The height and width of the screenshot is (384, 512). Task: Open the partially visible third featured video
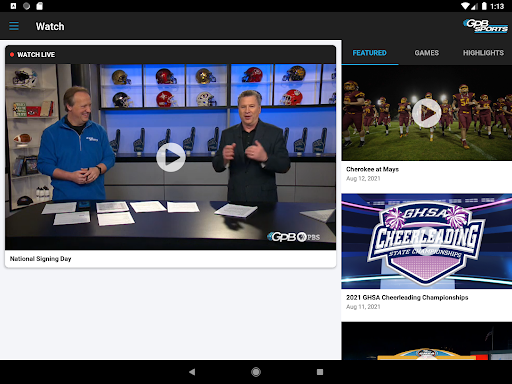427,341
